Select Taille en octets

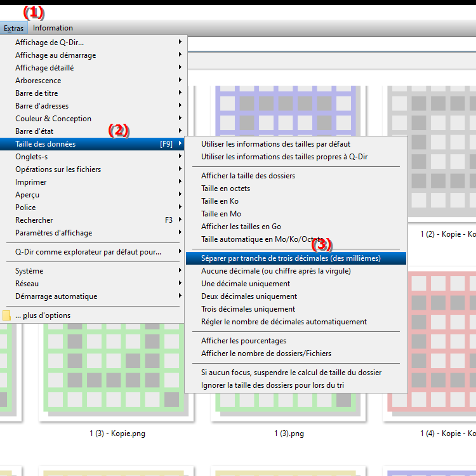click(x=296, y=188)
